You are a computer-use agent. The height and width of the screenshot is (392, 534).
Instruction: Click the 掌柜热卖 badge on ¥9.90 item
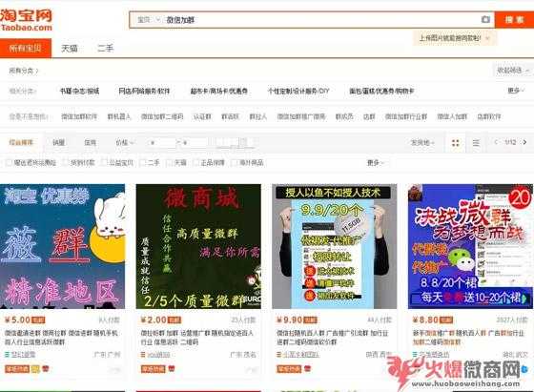(289, 368)
